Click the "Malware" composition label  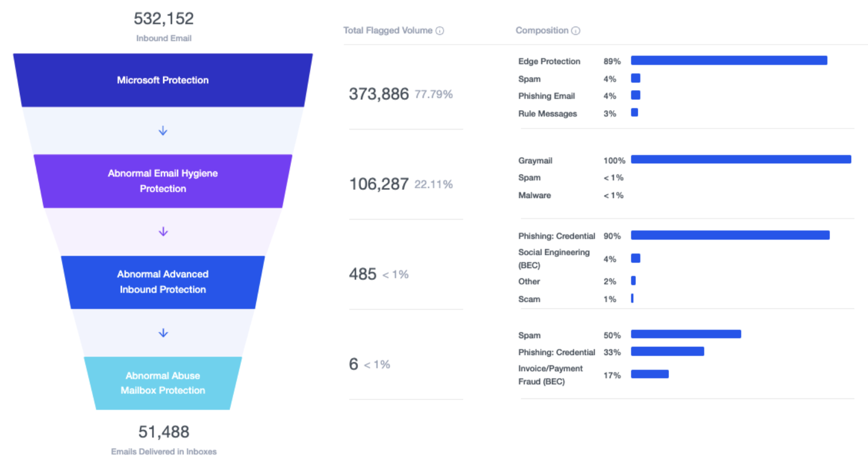[535, 195]
